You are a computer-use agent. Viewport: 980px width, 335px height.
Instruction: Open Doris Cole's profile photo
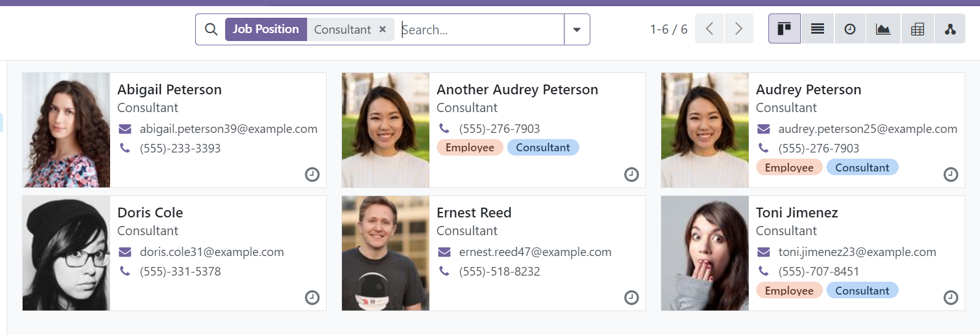click(x=66, y=253)
